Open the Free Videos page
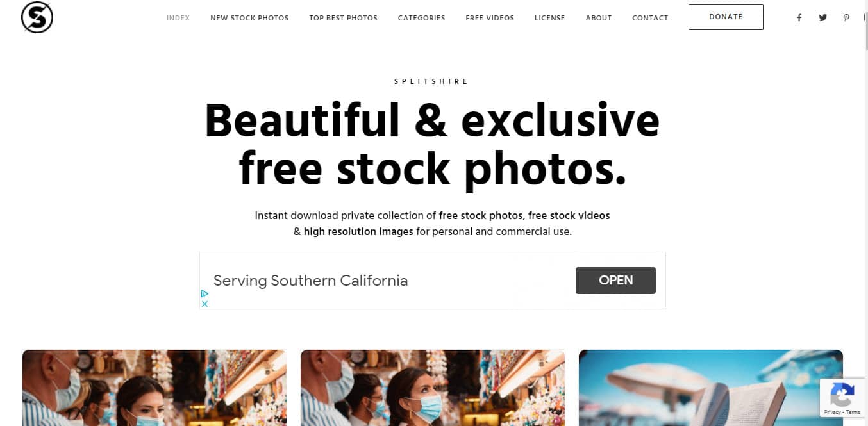This screenshot has width=868, height=426. click(x=490, y=18)
